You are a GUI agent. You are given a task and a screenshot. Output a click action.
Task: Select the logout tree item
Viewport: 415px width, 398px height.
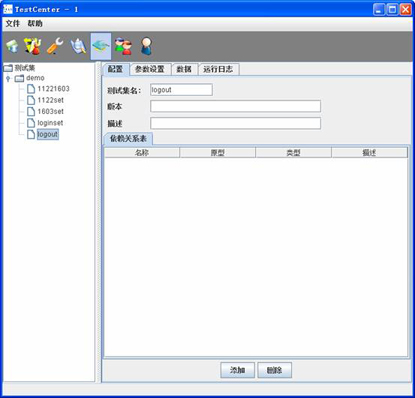48,134
